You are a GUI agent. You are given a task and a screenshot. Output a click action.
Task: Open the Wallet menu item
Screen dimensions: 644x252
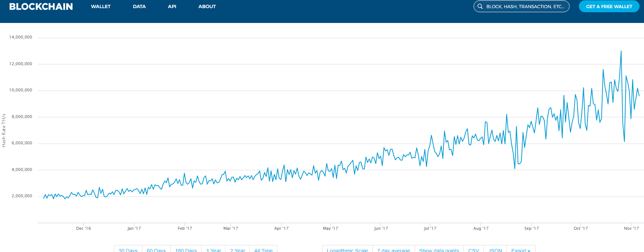click(101, 7)
